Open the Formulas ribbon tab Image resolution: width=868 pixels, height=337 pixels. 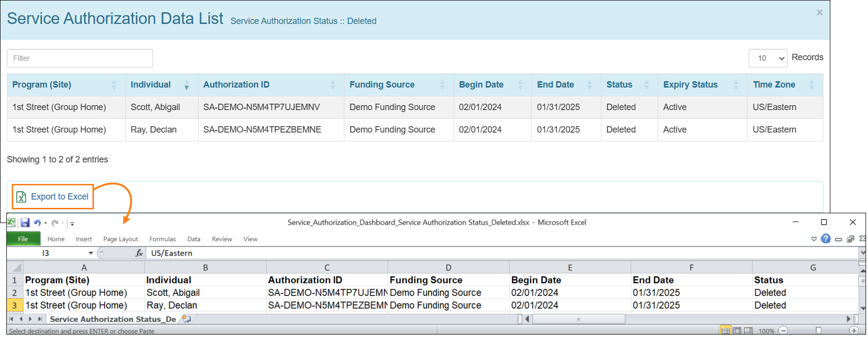[162, 239]
